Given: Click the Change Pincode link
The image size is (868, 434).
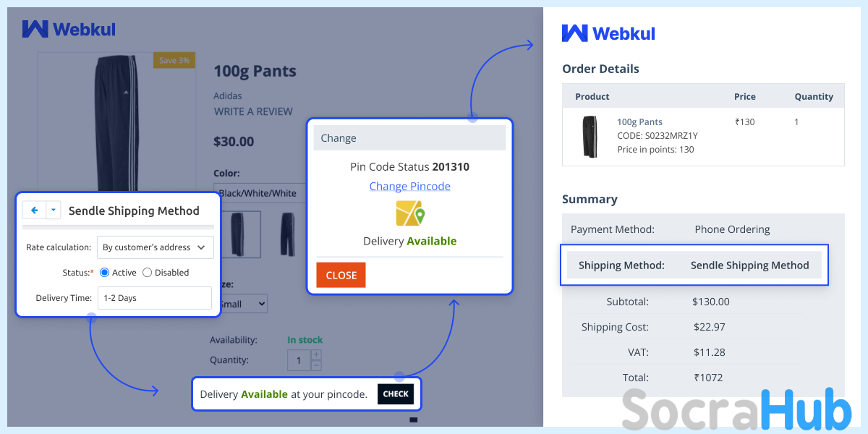Looking at the screenshot, I should click(x=410, y=186).
